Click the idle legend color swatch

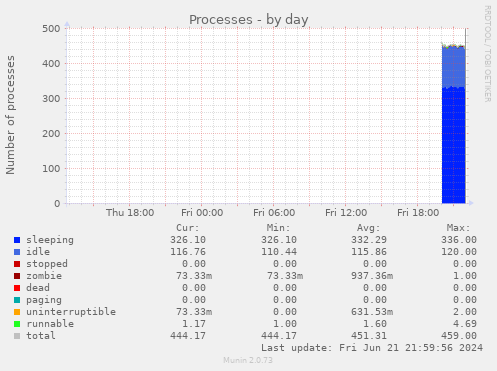[x=17, y=252]
